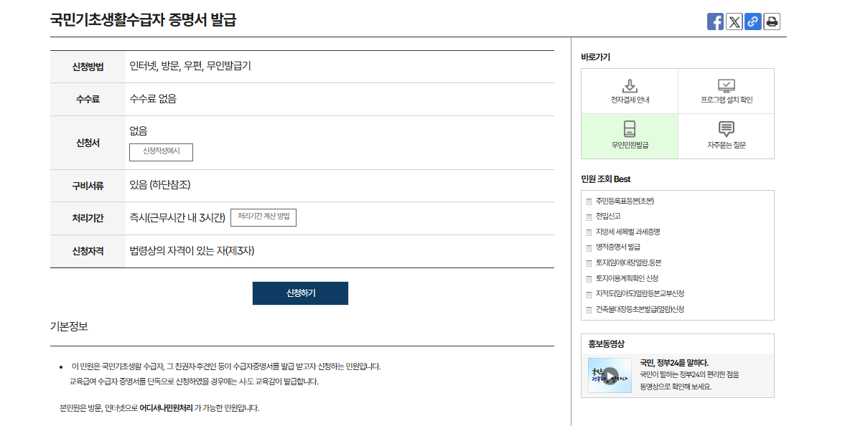The image size is (868, 426).
Task: Click the 기본정보 section heading
Action: pyautogui.click(x=69, y=326)
